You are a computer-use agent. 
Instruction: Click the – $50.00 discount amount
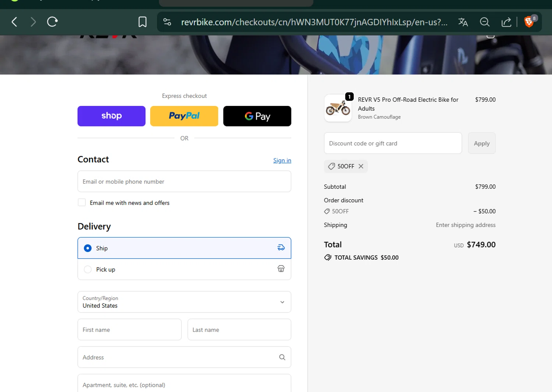(x=484, y=211)
